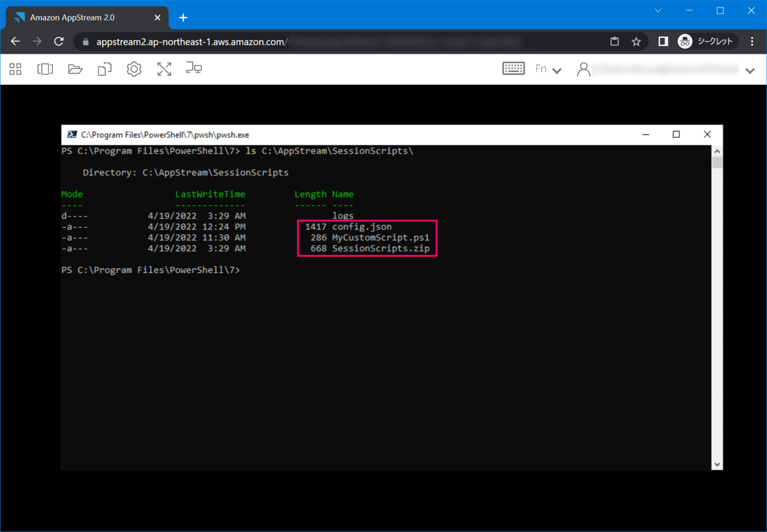
Task: Click the PowerShell scrollbar thumb
Action: [717, 162]
